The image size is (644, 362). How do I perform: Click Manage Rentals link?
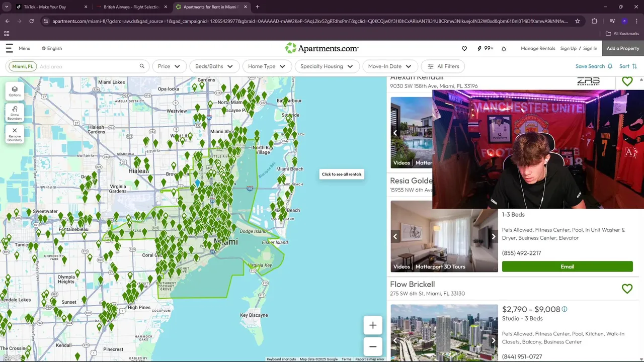pos(538,48)
